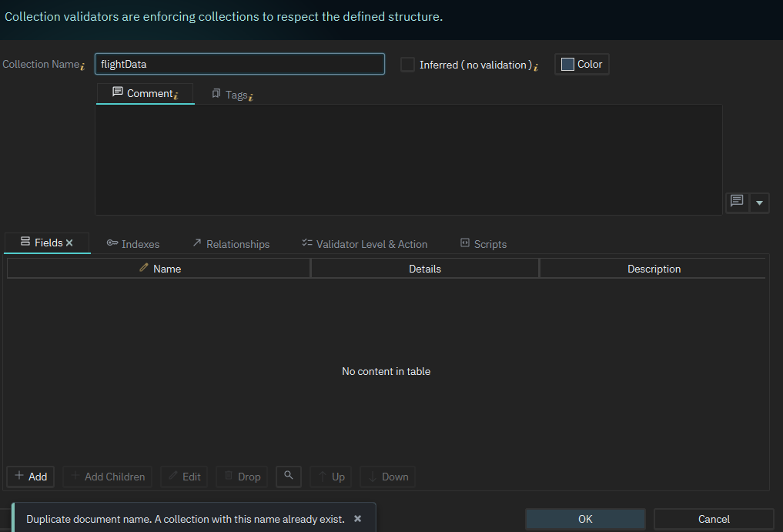
Task: Open the Validator Level & Action tab
Action: point(365,244)
